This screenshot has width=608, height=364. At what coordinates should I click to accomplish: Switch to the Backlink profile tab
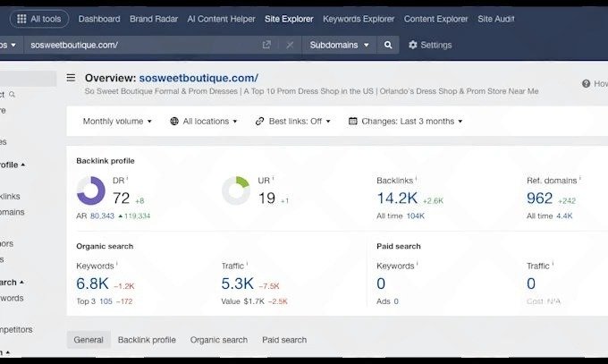pyautogui.click(x=147, y=340)
